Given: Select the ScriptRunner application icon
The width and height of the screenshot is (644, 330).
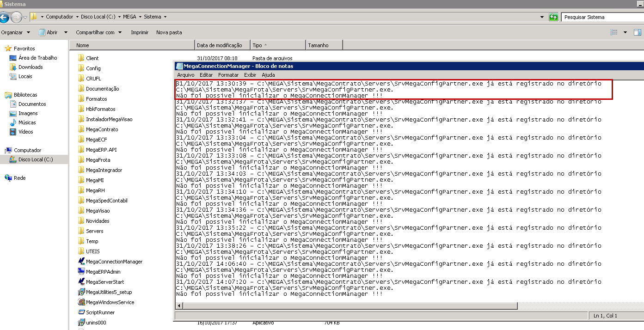Looking at the screenshot, I should [x=81, y=312].
